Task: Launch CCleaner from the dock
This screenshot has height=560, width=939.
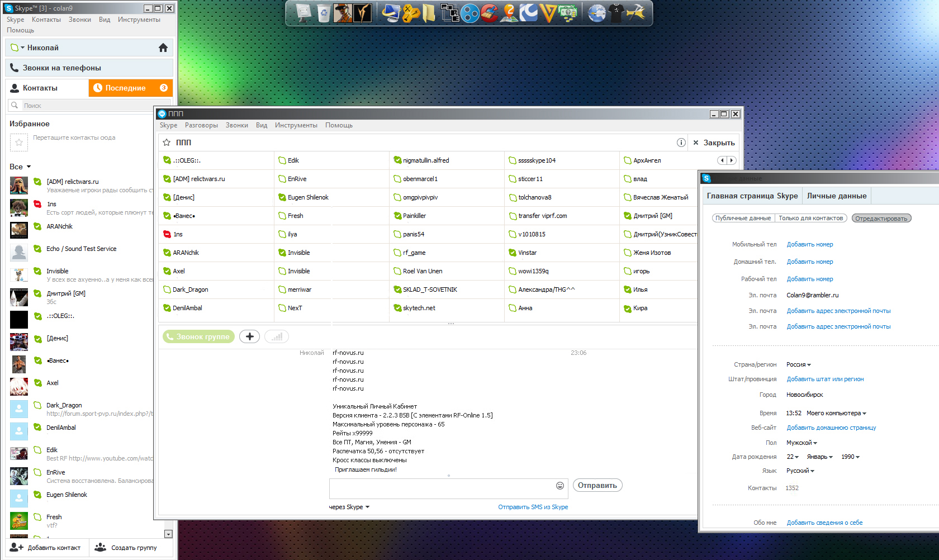Action: (x=489, y=13)
